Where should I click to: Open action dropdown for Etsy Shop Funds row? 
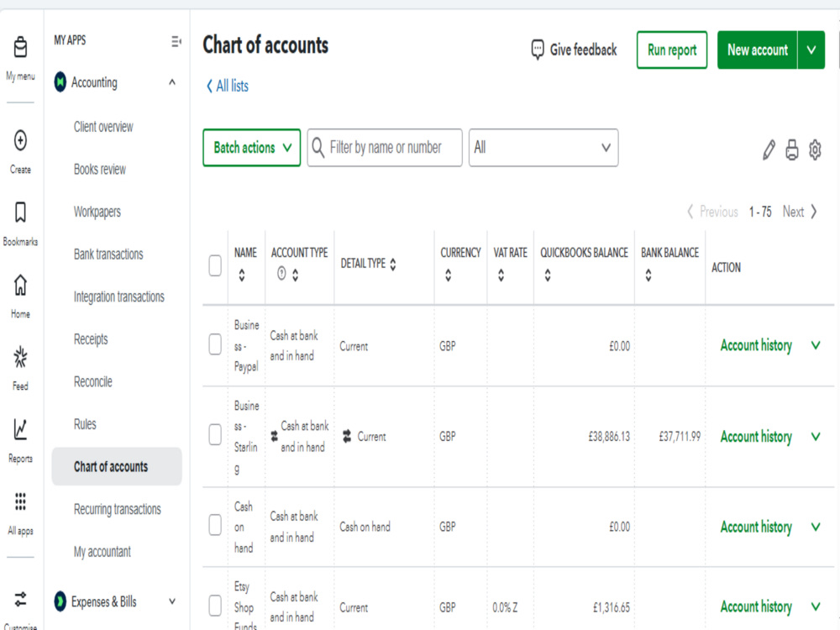816,606
